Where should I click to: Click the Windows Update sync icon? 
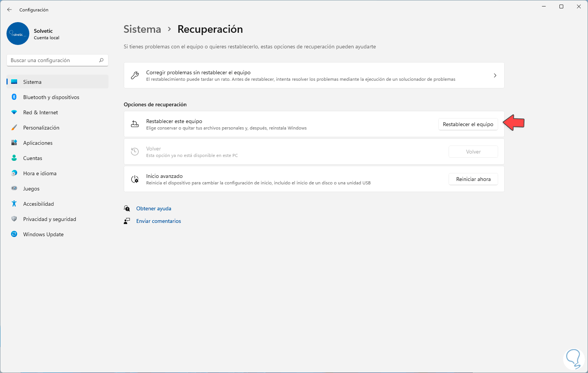point(14,234)
